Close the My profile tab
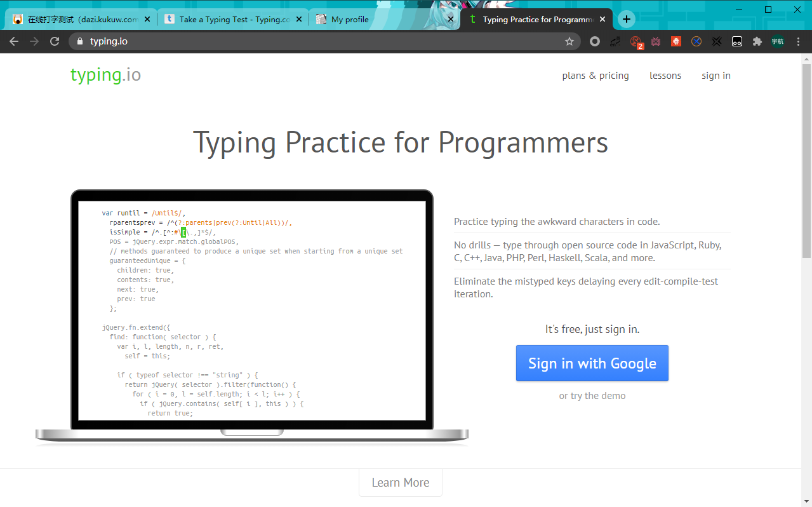 coord(451,19)
